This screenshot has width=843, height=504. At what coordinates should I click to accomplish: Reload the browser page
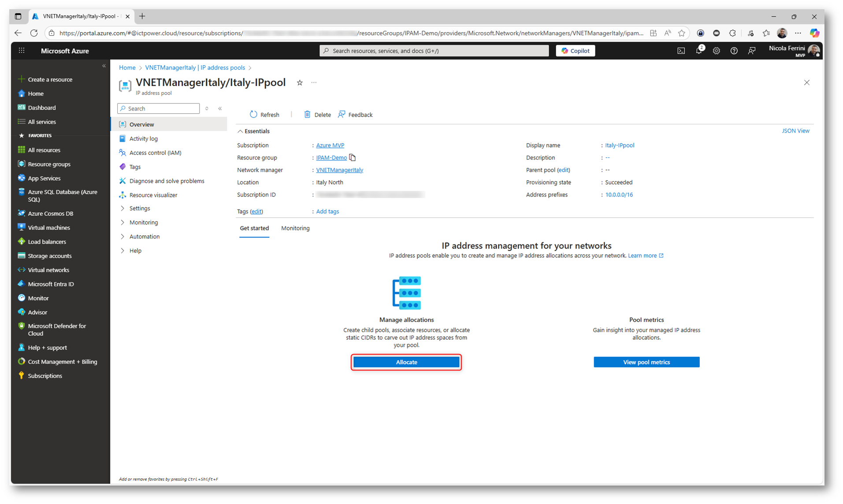34,33
